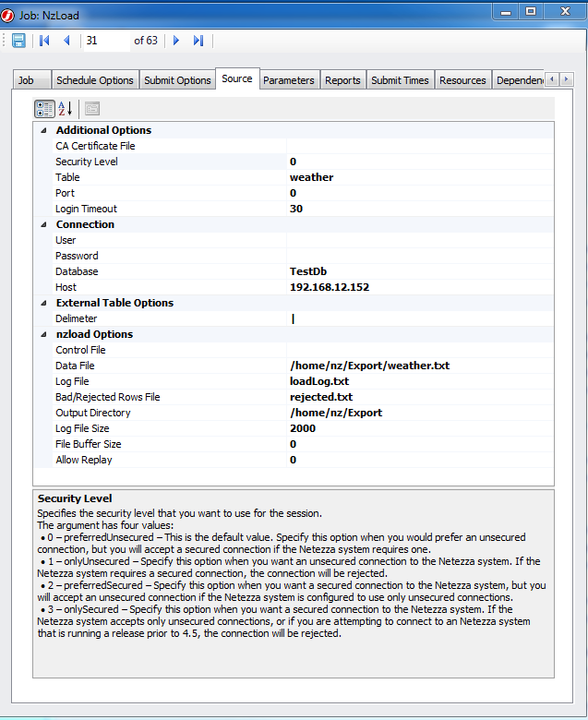The width and height of the screenshot is (588, 720).
Task: Edit Log File value loadLog.txt
Action: pos(420,381)
